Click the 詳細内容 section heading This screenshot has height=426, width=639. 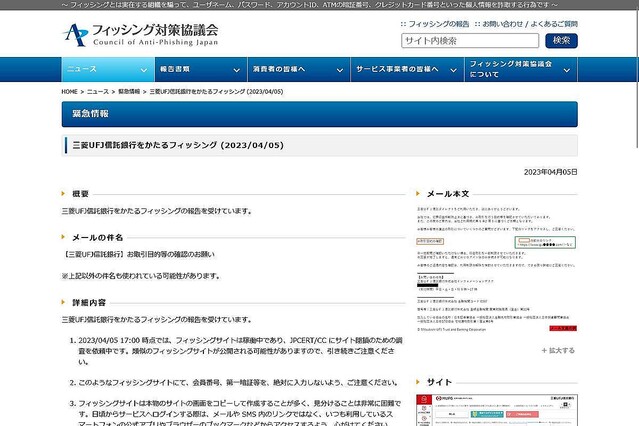point(89,302)
